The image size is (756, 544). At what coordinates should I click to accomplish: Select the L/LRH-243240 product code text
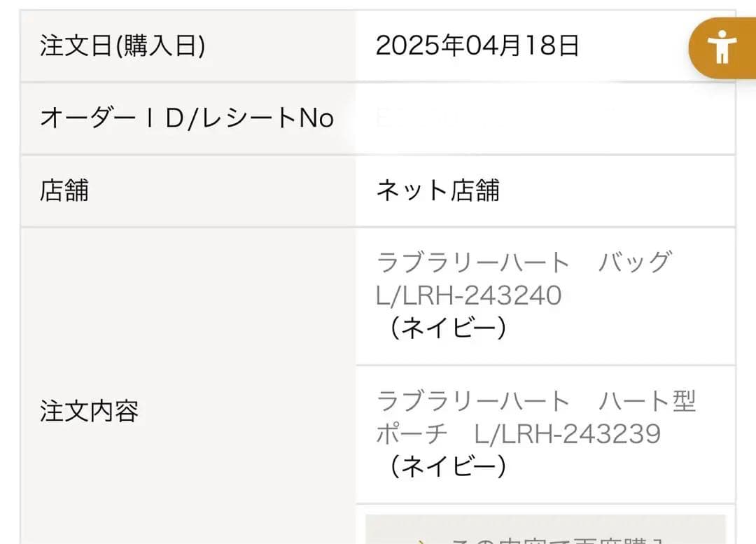click(468, 295)
